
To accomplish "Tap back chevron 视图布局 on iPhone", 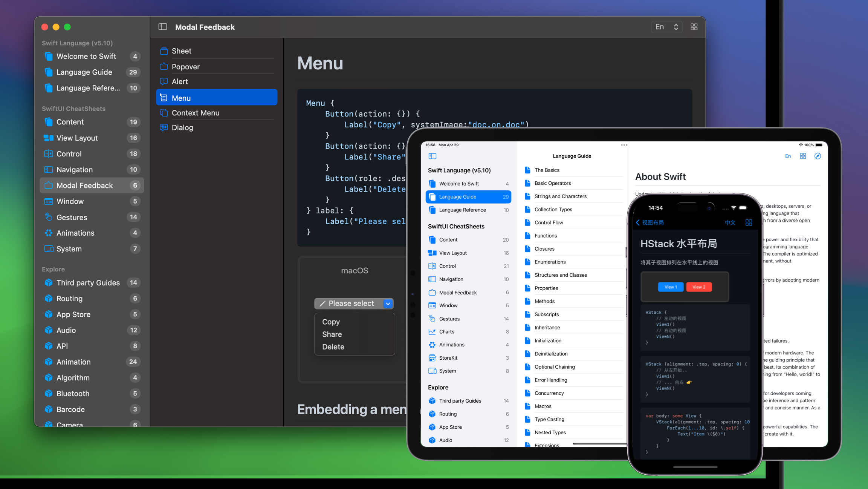I will (650, 222).
